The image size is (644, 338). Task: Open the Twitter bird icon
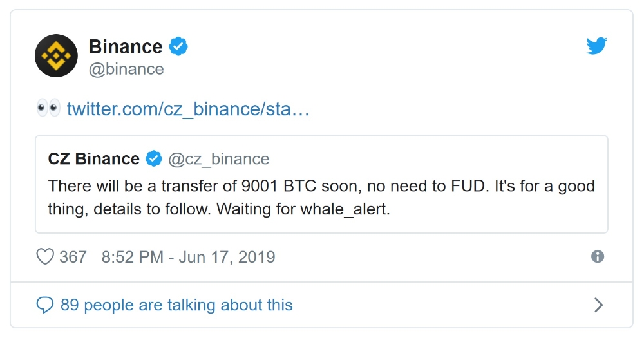click(597, 46)
